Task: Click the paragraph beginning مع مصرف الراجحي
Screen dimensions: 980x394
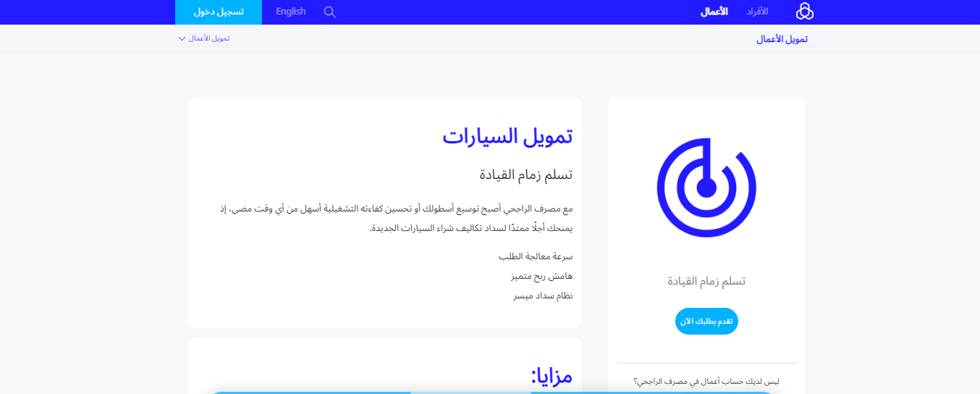Action: point(396,219)
